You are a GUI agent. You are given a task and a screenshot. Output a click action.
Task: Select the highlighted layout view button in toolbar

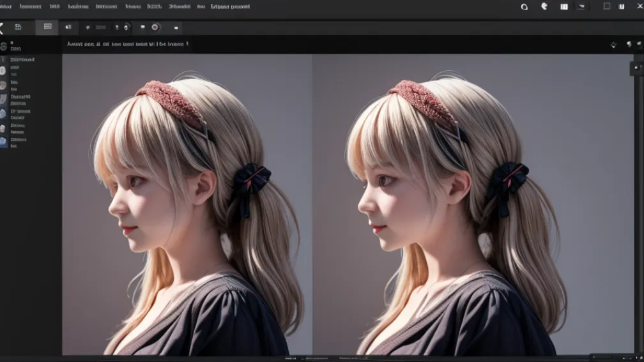click(x=47, y=27)
